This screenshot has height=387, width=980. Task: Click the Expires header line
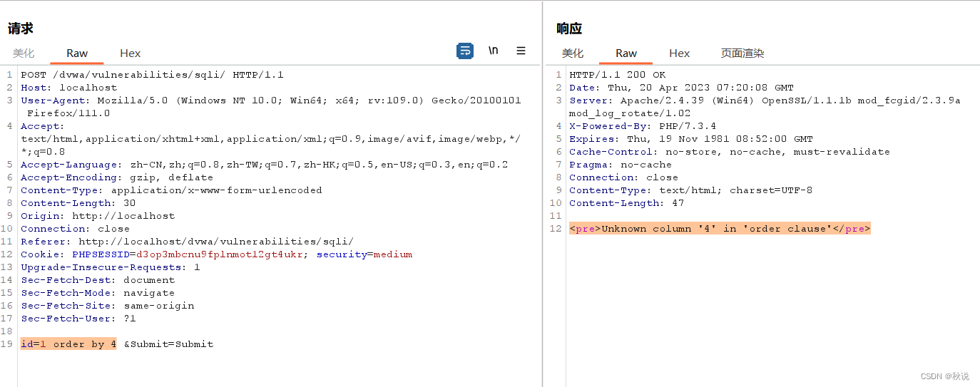(691, 139)
